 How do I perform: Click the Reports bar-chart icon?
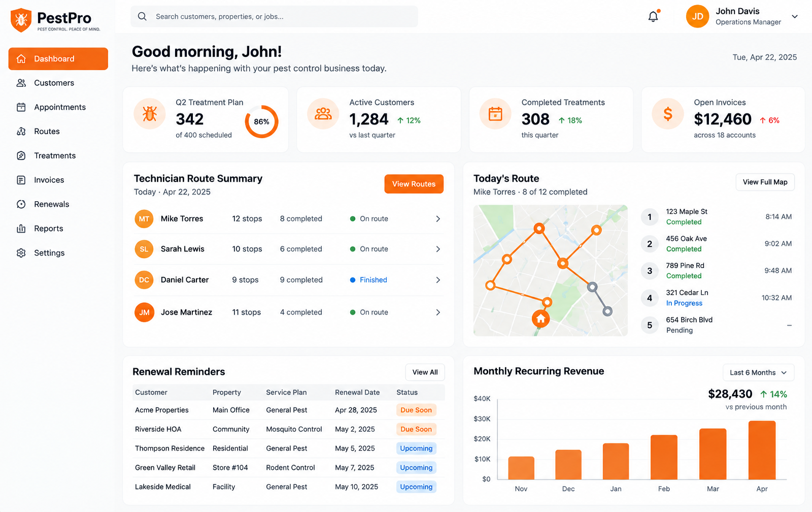[21, 229]
